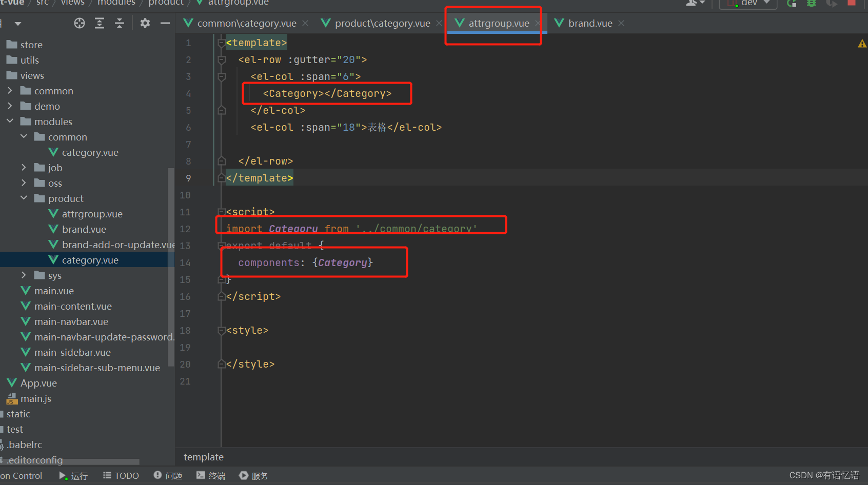Open project view mode dropdown arrow
Screen dimensions: 868x485
[x=18, y=24]
